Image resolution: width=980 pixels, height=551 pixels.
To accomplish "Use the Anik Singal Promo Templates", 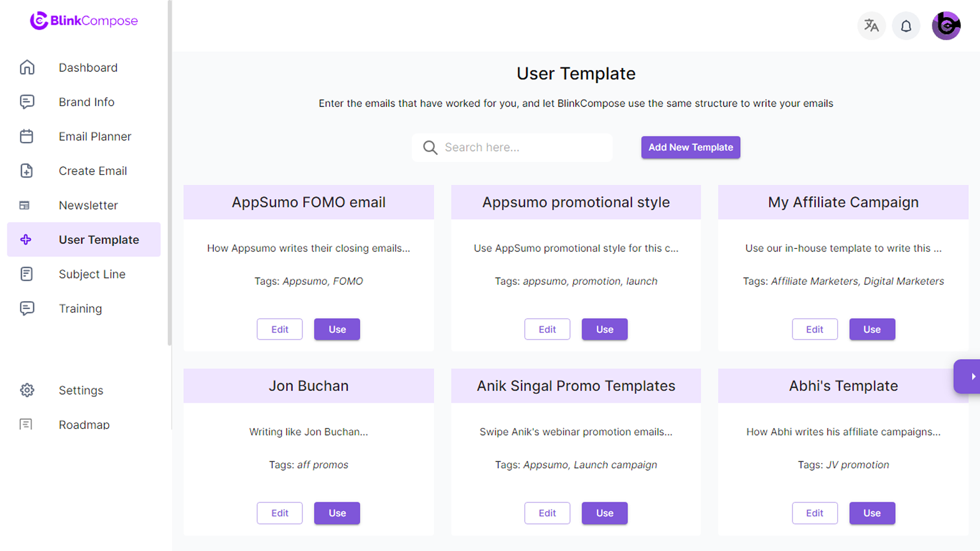I will click(604, 513).
